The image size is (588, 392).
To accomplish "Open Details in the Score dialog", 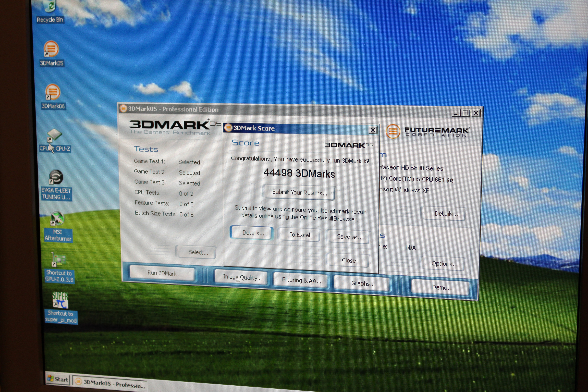I will point(252,233).
